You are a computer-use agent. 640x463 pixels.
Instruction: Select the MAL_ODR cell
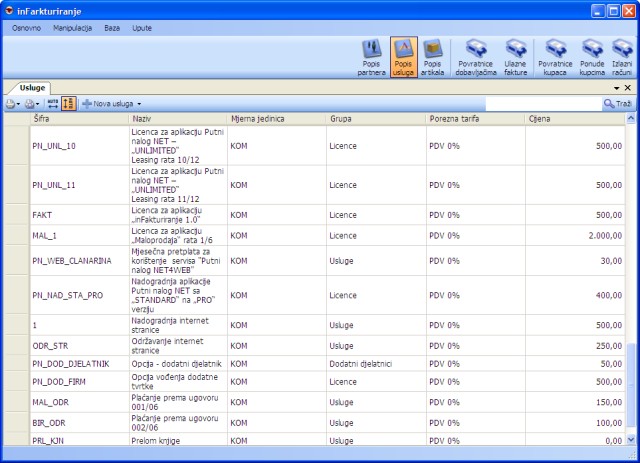[x=79, y=402]
